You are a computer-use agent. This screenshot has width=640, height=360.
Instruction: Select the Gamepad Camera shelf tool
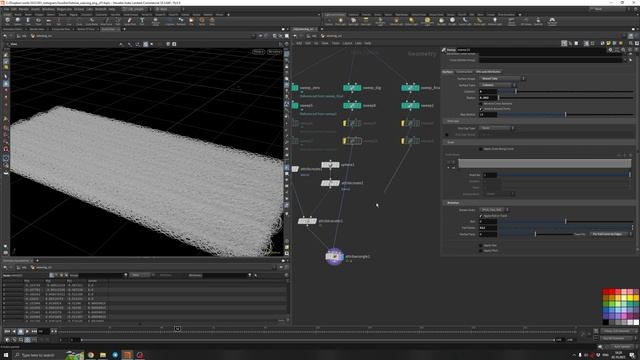[552, 21]
